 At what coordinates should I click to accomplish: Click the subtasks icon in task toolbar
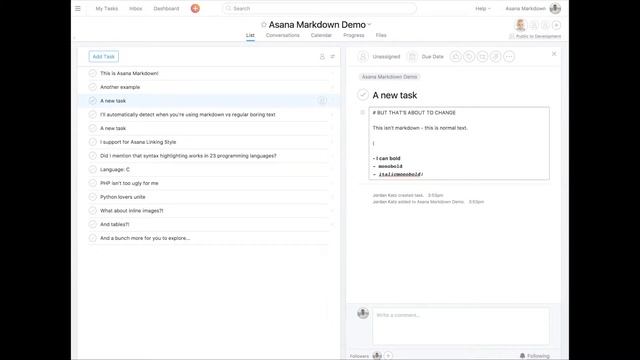pos(482,57)
